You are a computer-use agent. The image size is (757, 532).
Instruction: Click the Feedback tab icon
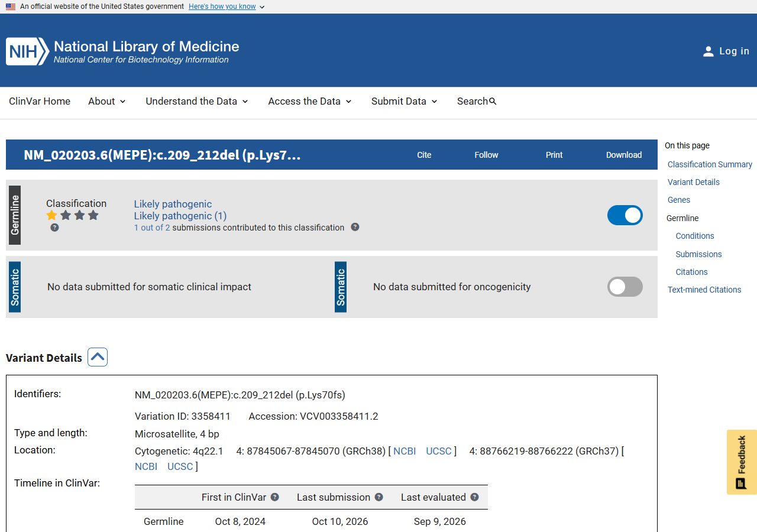(741, 484)
